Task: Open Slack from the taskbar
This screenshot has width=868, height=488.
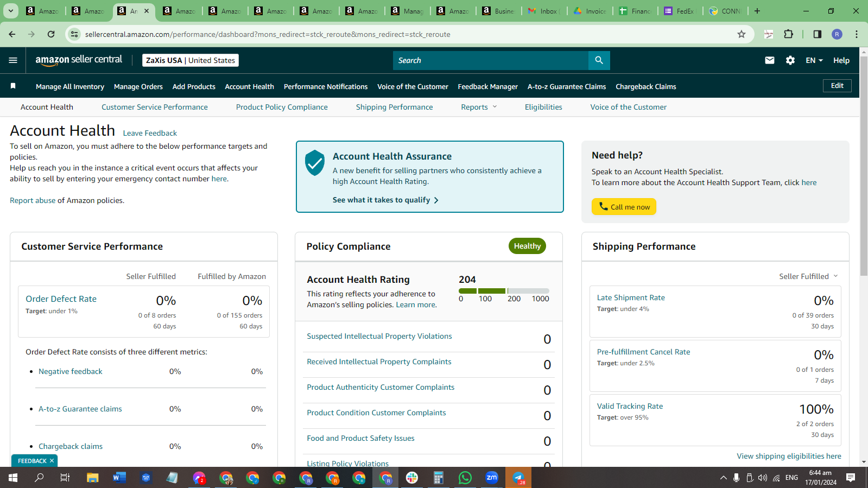Action: (412, 478)
